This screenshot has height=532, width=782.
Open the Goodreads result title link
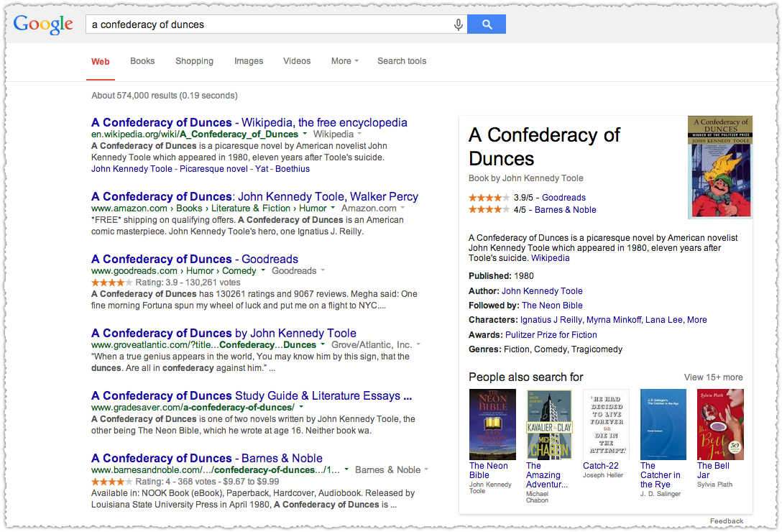pos(195,259)
